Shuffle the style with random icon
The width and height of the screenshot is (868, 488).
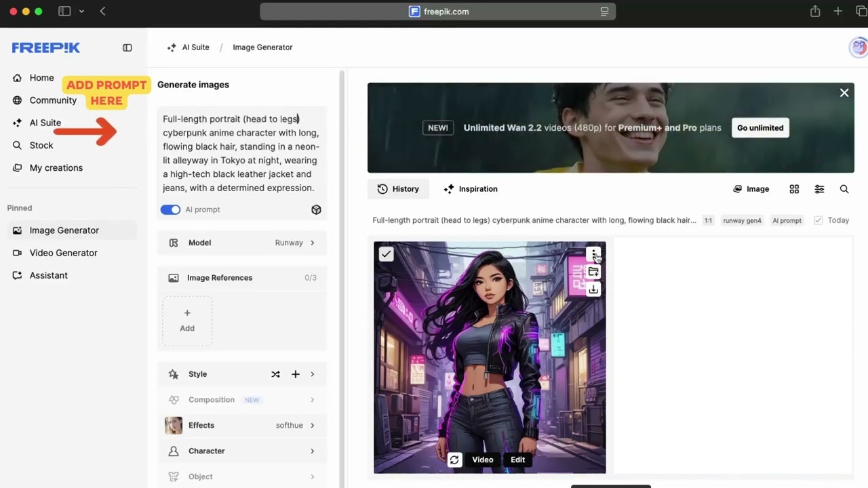click(x=275, y=374)
